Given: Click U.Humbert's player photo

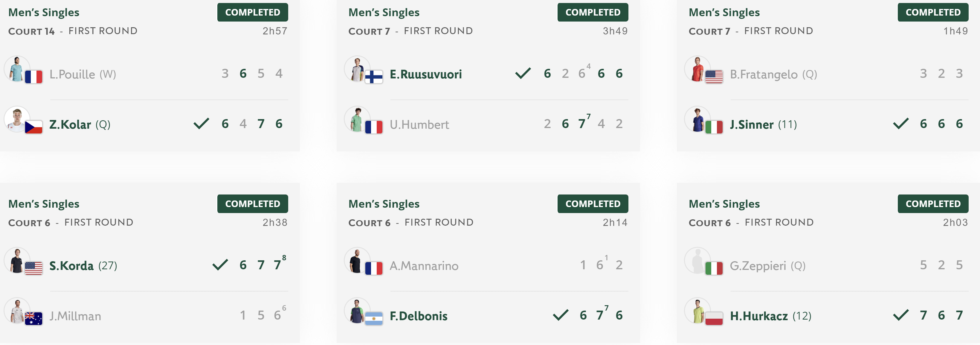Looking at the screenshot, I should 357,119.
